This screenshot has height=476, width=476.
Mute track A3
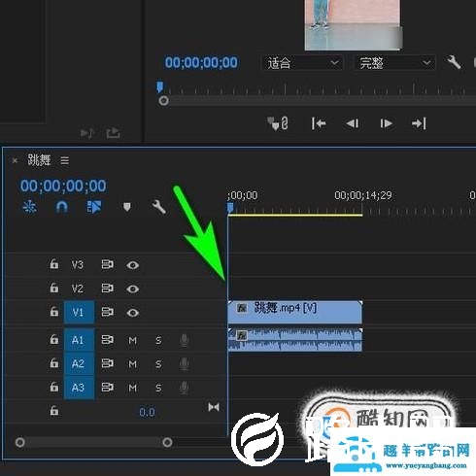tap(133, 388)
